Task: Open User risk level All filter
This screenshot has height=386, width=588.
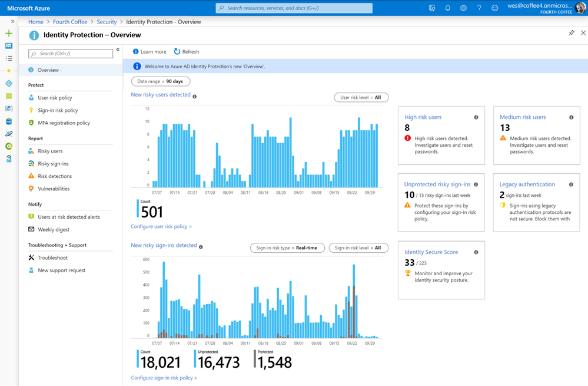Action: coord(361,97)
